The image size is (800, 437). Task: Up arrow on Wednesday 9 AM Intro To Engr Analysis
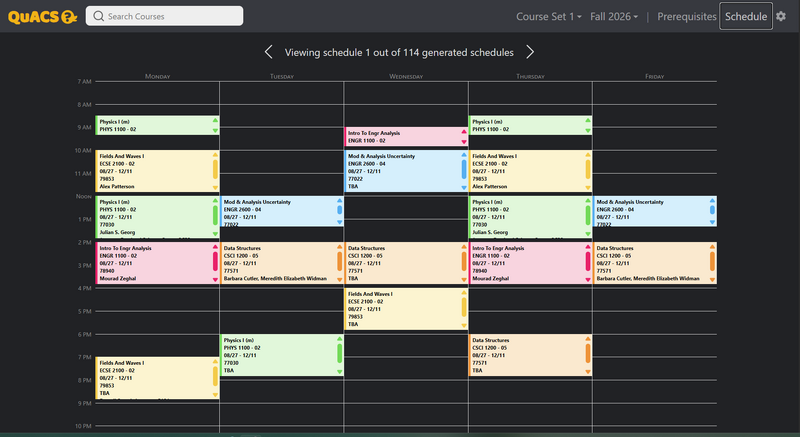[x=464, y=132]
